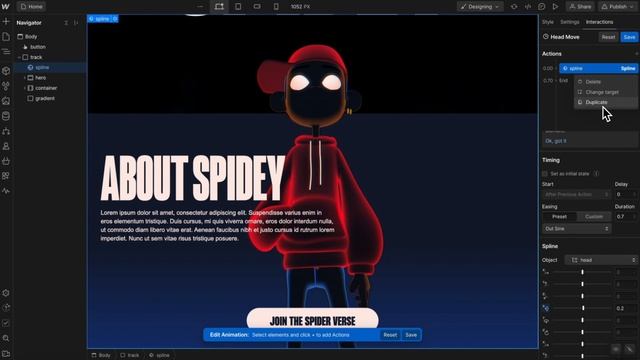Open the Ecommerce basket icon
This screenshot has width=640, height=360.
coord(6,161)
